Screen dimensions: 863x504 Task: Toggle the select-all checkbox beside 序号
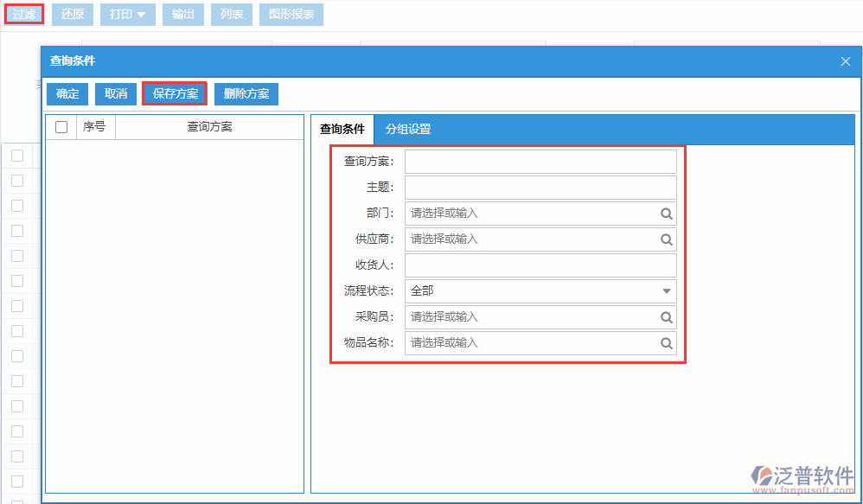pyautogui.click(x=61, y=126)
